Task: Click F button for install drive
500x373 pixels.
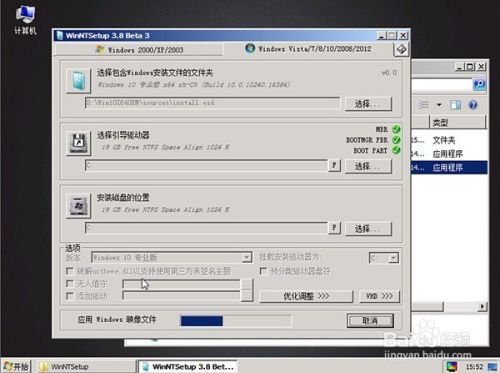Action: pos(334,228)
